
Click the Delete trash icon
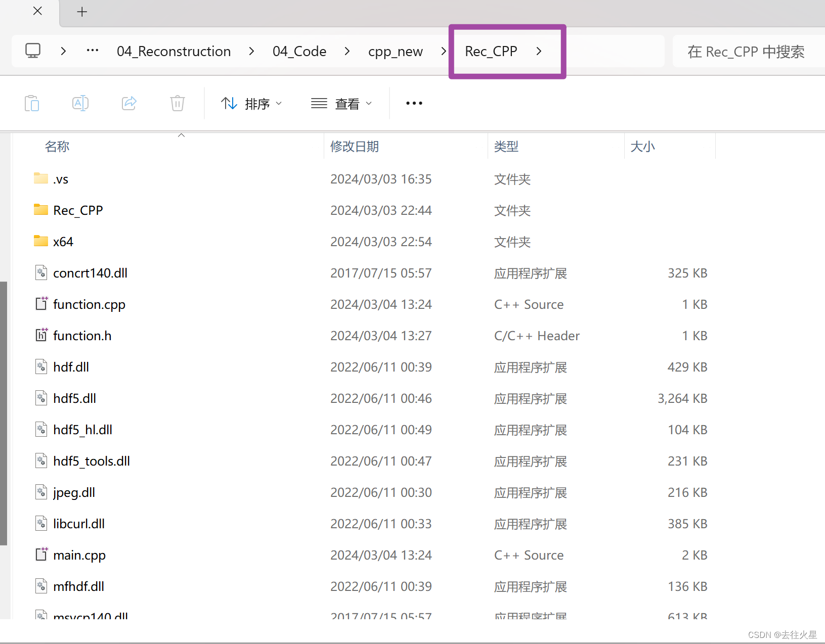click(x=178, y=103)
